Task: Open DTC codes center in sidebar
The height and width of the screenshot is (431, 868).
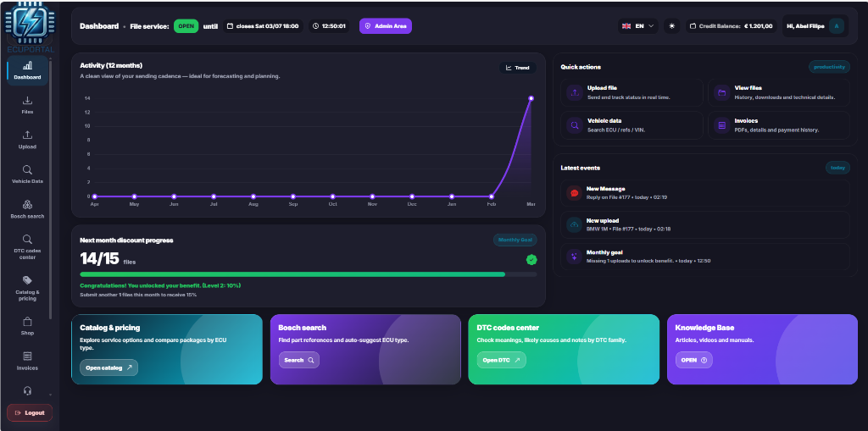Action: [27, 246]
